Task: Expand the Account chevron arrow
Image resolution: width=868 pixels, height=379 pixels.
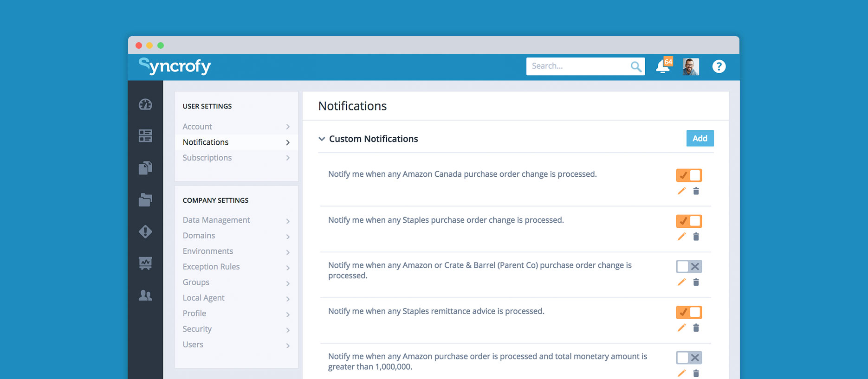Action: 288,127
